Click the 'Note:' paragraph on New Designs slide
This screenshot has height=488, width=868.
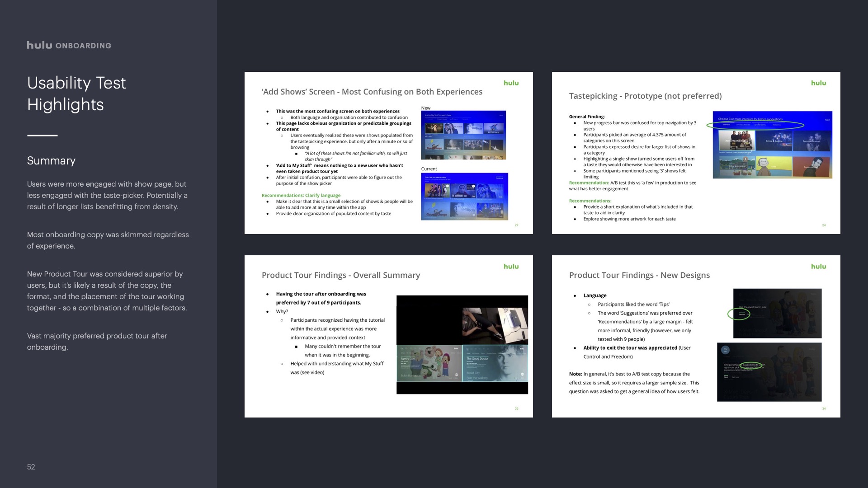pyautogui.click(x=634, y=383)
